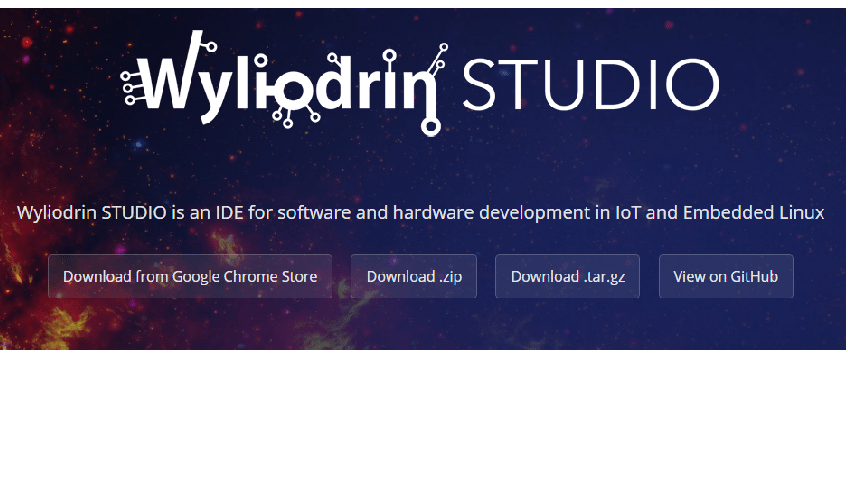
Task: Open View on GitHub link
Action: tap(726, 276)
